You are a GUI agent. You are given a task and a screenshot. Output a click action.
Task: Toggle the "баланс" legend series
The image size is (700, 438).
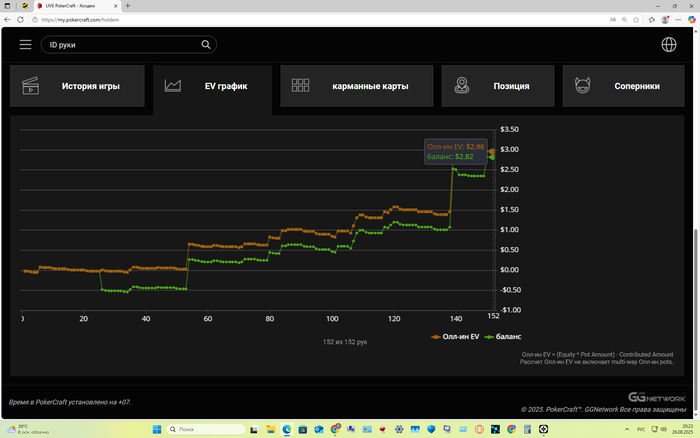pos(503,337)
